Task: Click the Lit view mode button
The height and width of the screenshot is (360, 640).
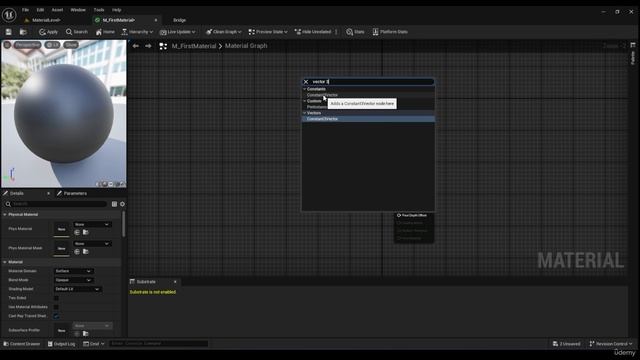Action: pyautogui.click(x=52, y=45)
